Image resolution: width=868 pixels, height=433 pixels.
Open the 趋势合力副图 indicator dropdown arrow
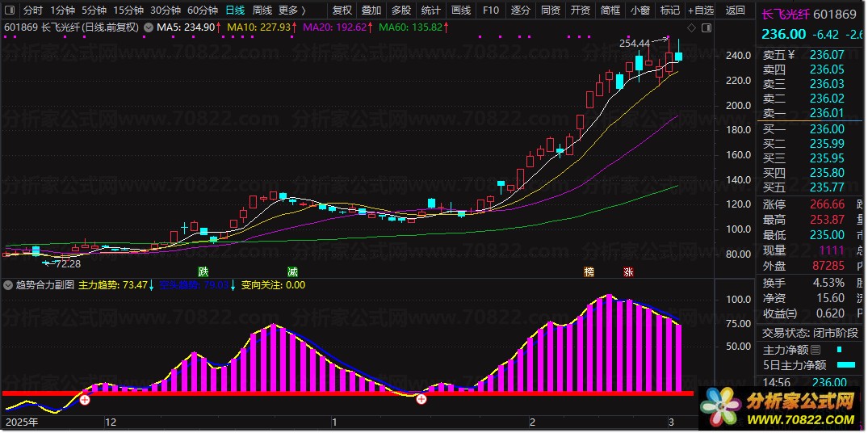tap(8, 285)
